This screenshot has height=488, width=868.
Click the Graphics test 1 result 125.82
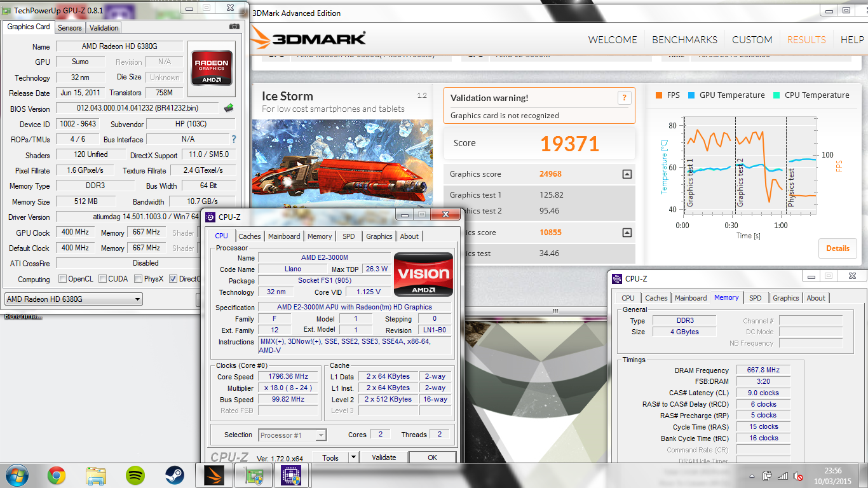click(x=551, y=195)
